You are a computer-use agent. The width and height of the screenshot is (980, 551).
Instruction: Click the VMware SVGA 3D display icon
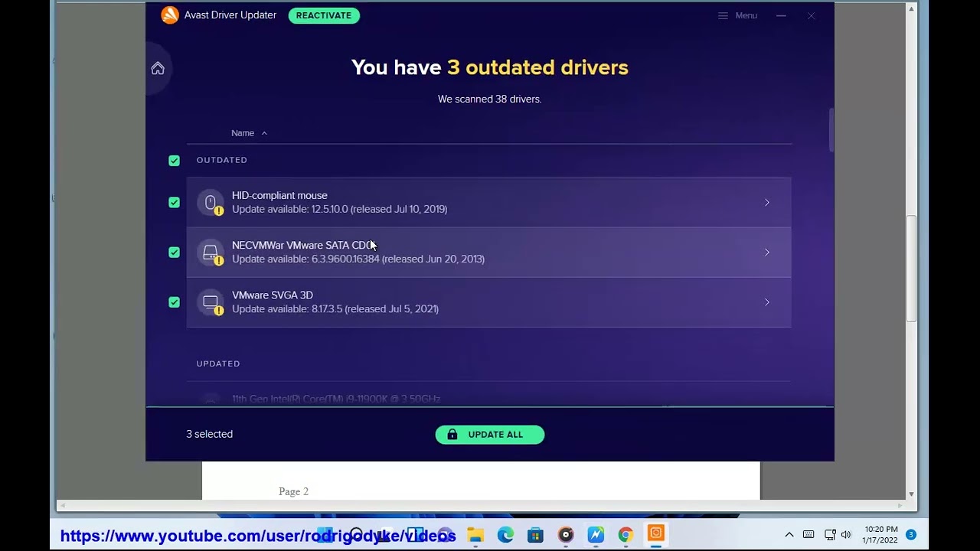pyautogui.click(x=211, y=302)
